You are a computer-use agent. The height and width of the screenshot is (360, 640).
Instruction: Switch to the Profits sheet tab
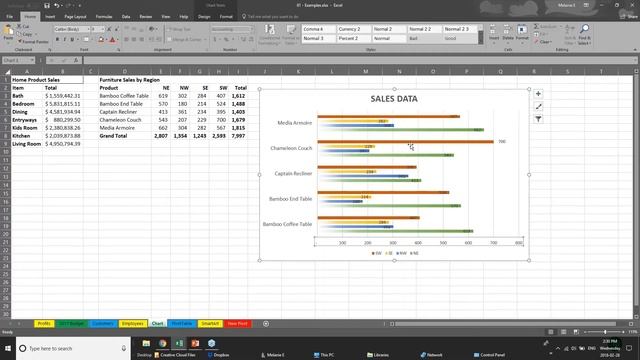pyautogui.click(x=44, y=324)
